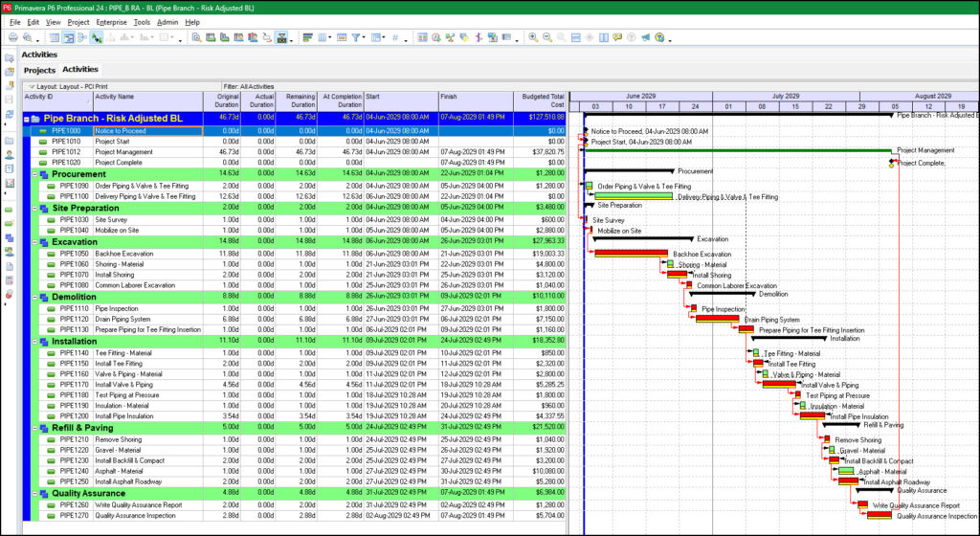Open the View menu
This screenshot has height=536, width=980.
[54, 22]
